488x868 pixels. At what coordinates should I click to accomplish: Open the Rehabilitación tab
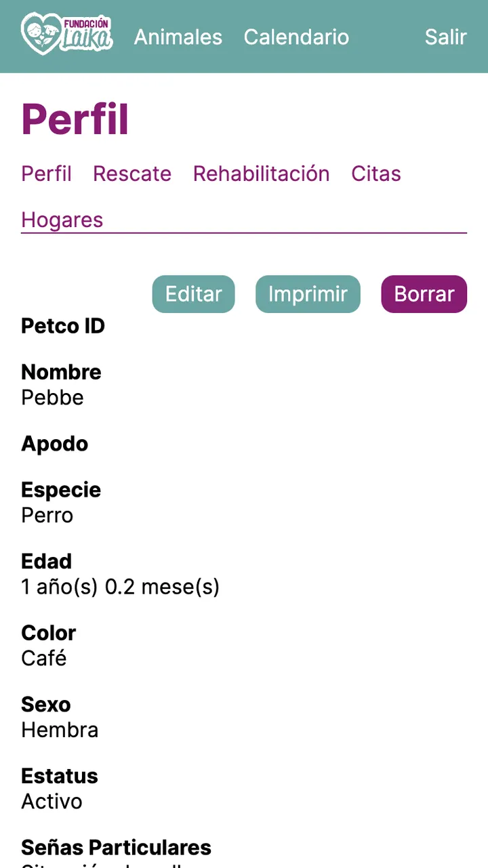pos(261,173)
